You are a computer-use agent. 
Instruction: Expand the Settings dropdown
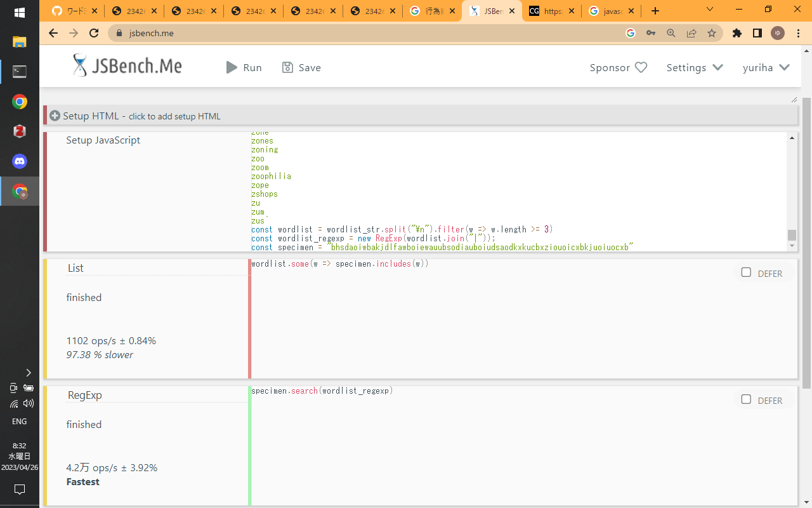tap(695, 67)
